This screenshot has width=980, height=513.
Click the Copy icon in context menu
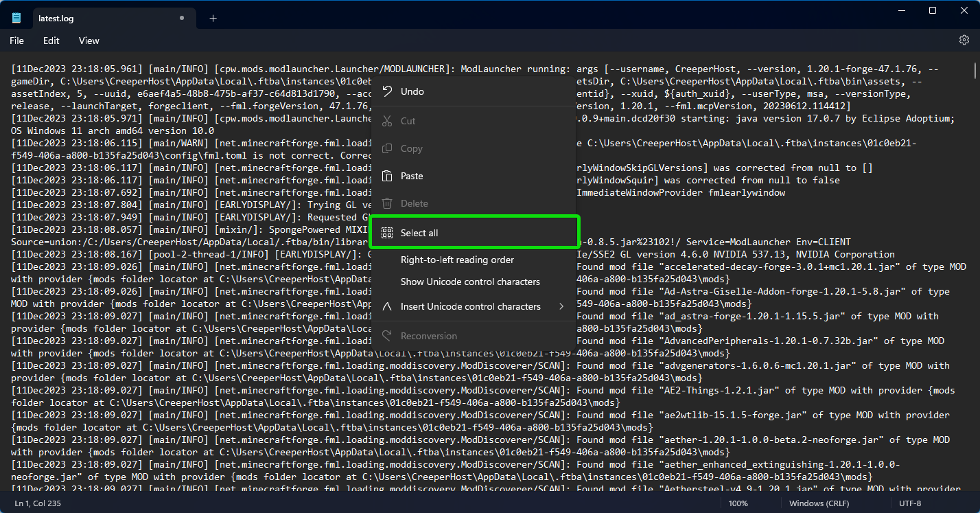point(387,148)
